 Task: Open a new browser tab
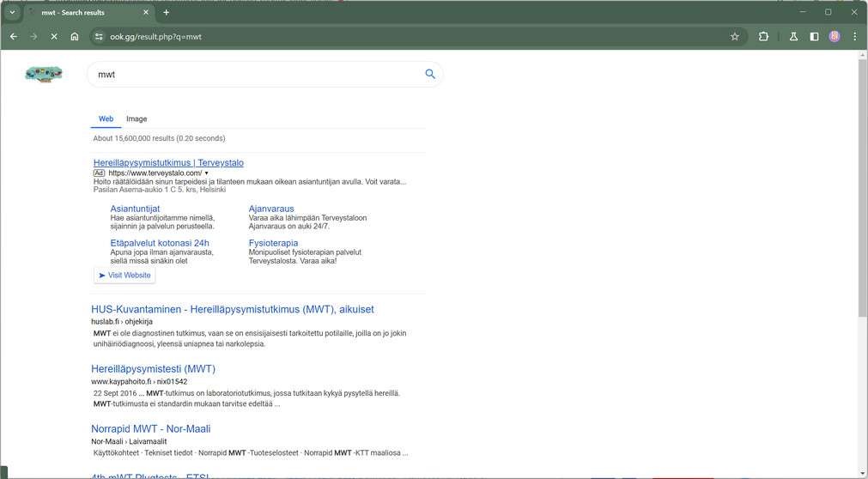pyautogui.click(x=166, y=12)
